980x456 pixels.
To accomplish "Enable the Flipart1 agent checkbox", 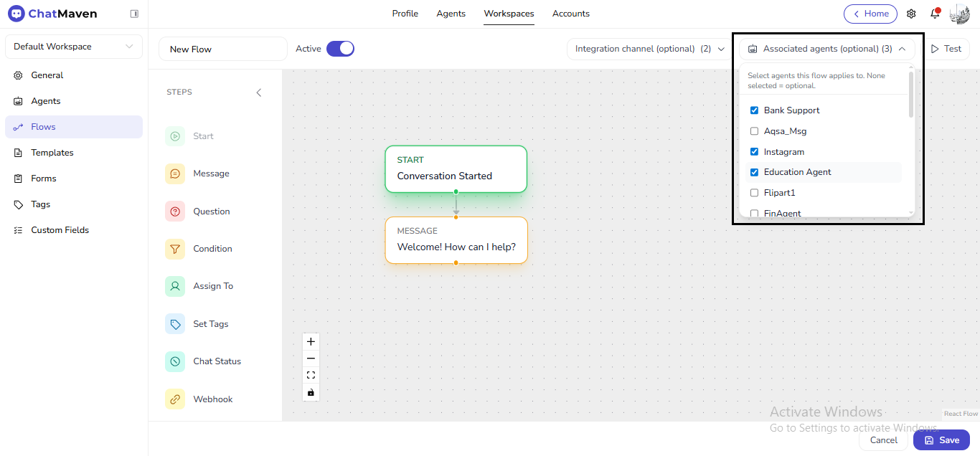I will (754, 193).
